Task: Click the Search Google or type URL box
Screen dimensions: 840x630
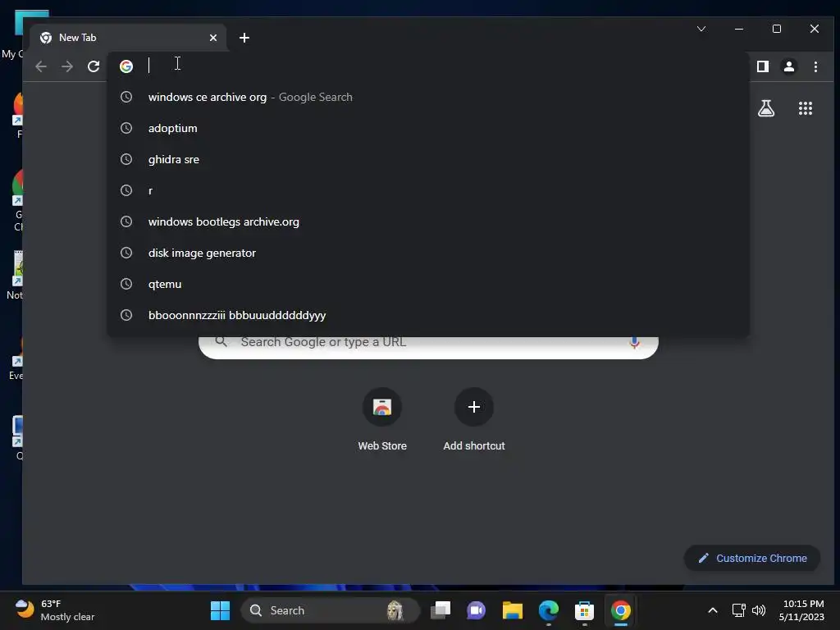Action: click(428, 346)
